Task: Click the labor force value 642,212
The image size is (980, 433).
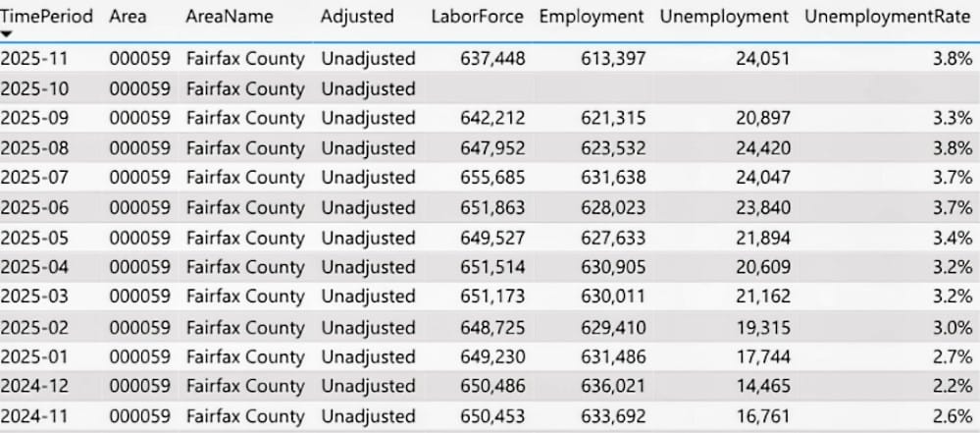Action: pos(492,119)
